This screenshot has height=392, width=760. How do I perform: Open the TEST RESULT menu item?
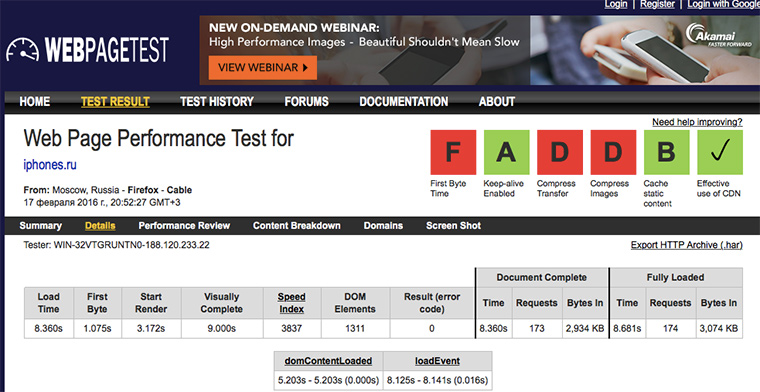115,102
